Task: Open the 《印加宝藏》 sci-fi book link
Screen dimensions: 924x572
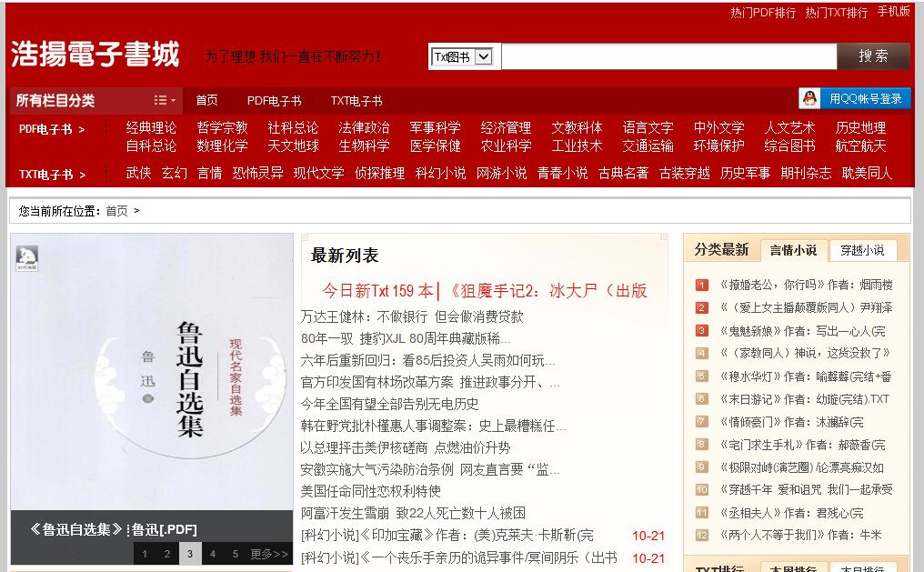Action: point(447,535)
